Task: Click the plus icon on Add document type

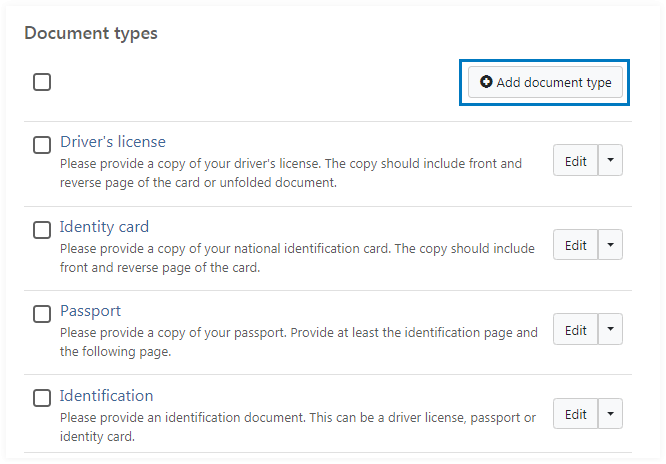Action: coord(486,83)
